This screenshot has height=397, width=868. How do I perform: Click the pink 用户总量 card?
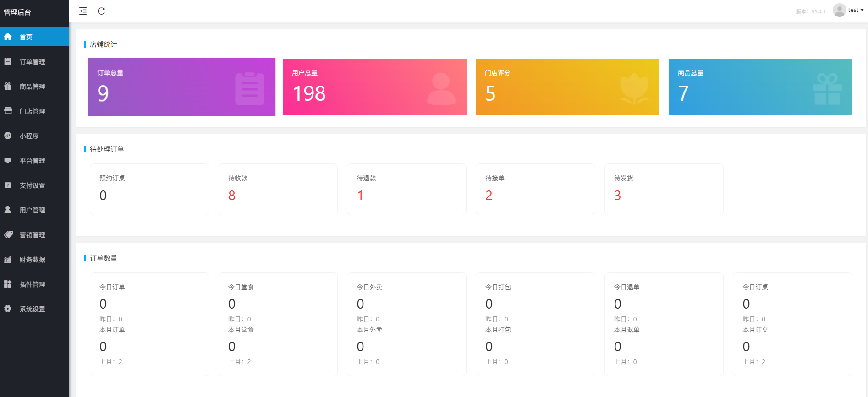pyautogui.click(x=374, y=87)
